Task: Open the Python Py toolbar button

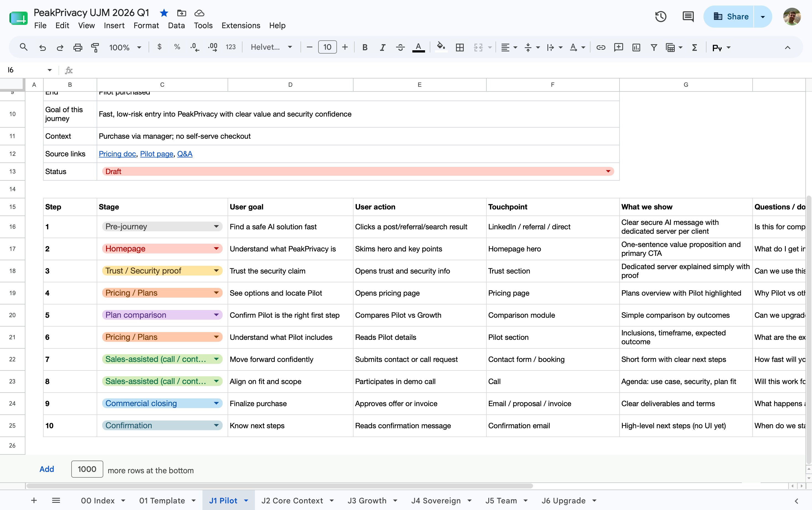Action: [721, 48]
